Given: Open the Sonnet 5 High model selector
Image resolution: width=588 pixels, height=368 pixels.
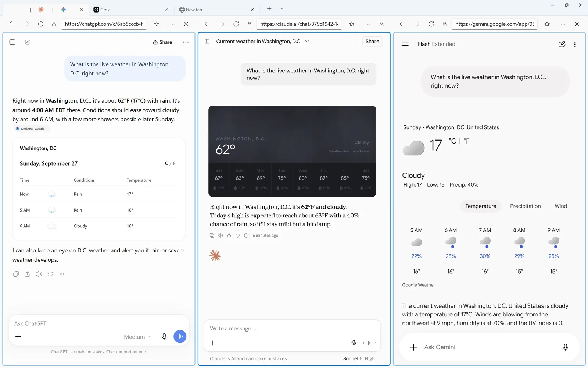Looking at the screenshot, I should pos(359,359).
